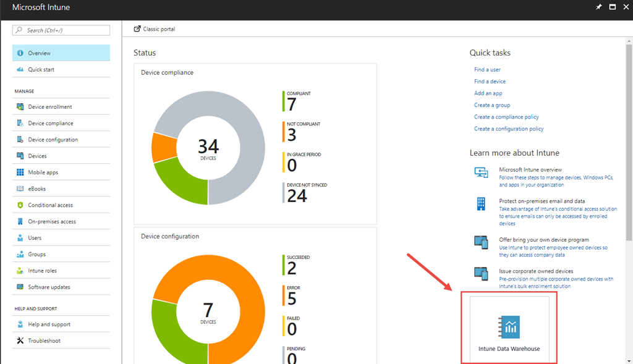Click the Classic portal external-link icon
The height and width of the screenshot is (364, 633).
click(137, 28)
